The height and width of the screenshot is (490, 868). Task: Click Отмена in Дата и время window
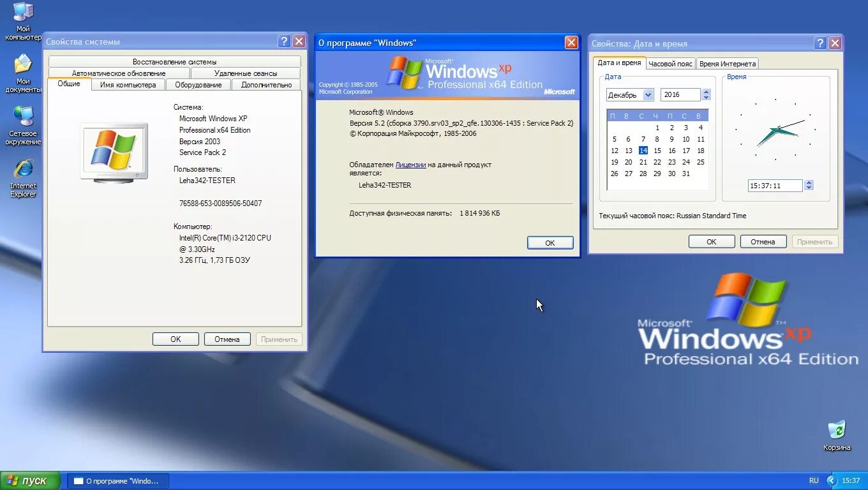tap(763, 242)
